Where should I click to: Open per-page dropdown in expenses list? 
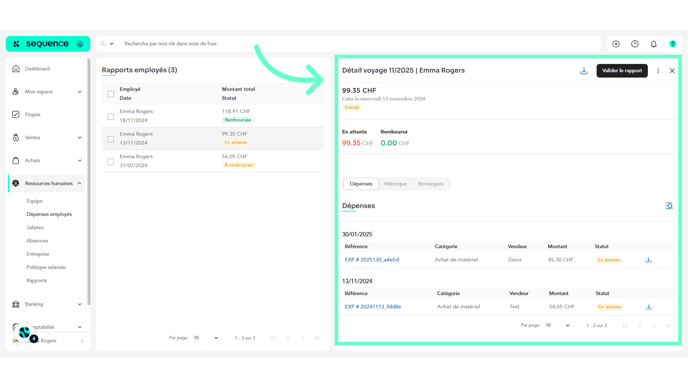click(558, 326)
